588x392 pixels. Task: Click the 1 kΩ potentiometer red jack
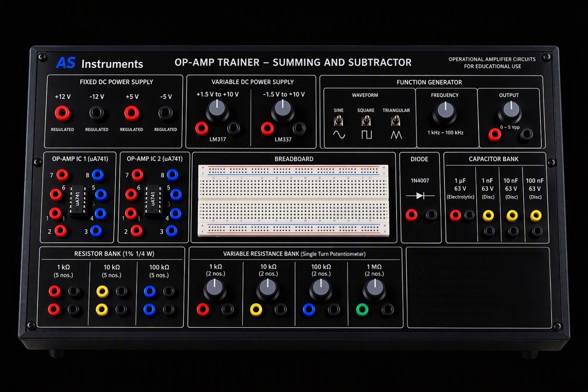point(202,309)
